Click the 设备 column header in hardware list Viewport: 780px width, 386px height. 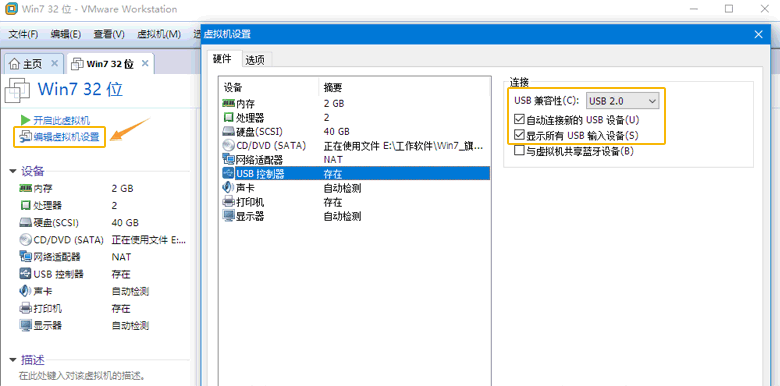click(268, 88)
